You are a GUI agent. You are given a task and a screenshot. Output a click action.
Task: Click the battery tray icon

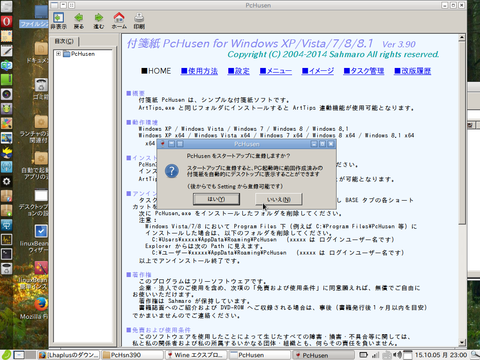pyautogui.click(x=363, y=355)
